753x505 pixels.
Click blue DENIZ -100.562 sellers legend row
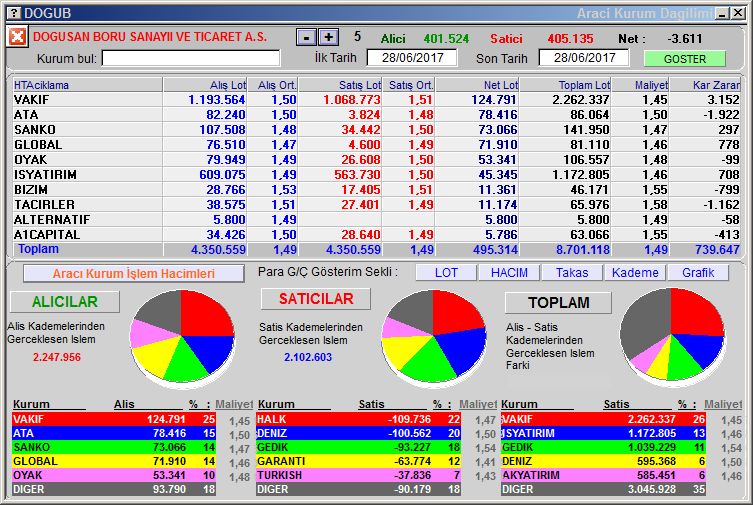(358, 433)
